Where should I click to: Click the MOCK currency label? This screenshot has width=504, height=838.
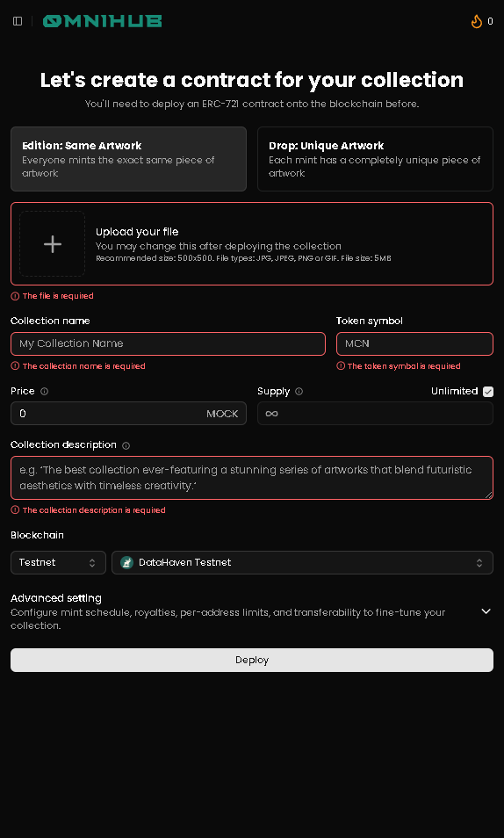(222, 414)
